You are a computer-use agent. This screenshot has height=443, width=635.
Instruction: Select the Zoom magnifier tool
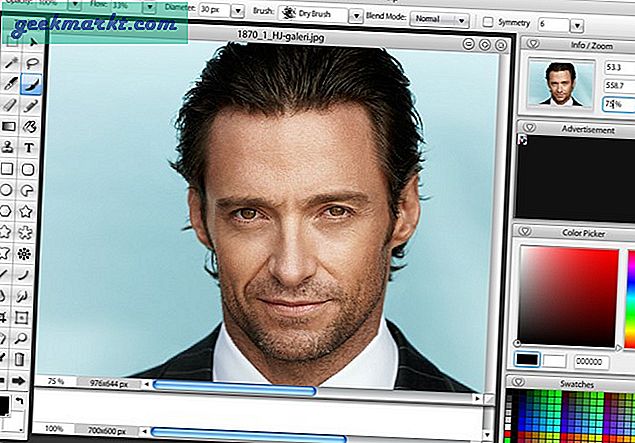coord(21,338)
